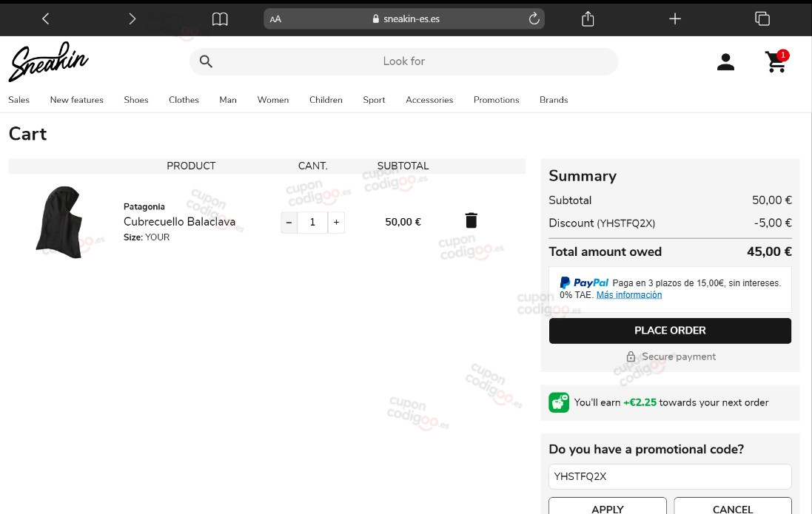Click the 50,00 € item subtotal
Image resolution: width=812 pixels, height=514 pixels.
point(403,222)
